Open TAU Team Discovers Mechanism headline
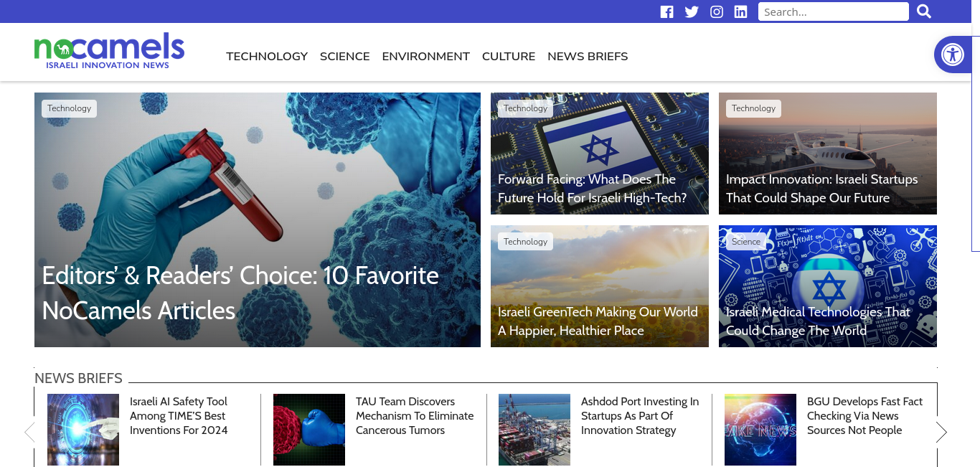 coord(415,416)
